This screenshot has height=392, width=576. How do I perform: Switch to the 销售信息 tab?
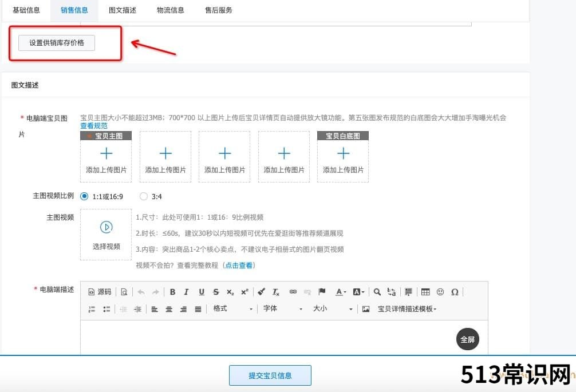click(x=74, y=10)
